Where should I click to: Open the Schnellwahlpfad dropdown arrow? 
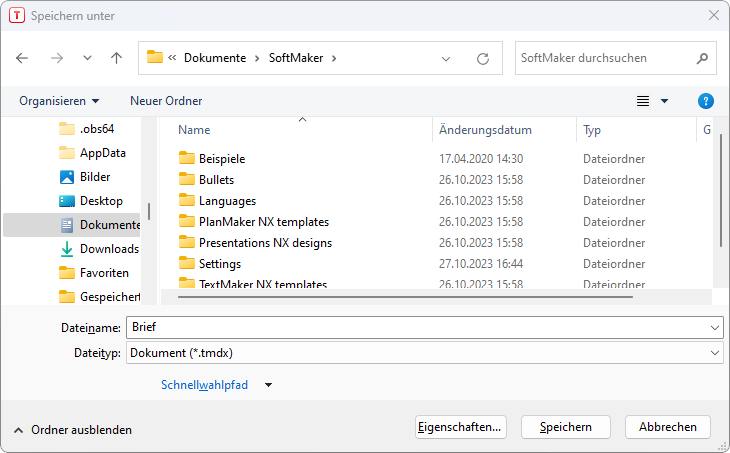click(x=268, y=385)
